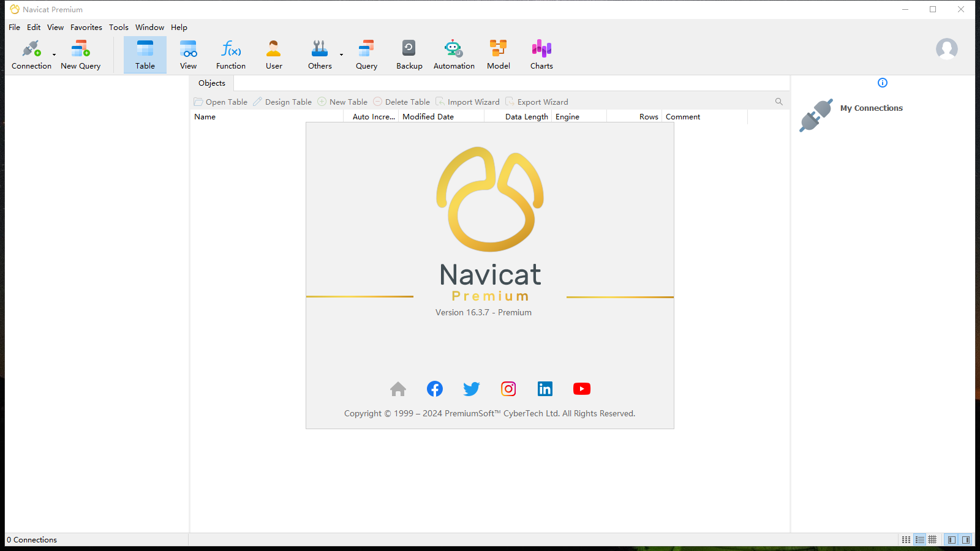Sort by the Modified Date column header
This screenshot has width=980, height=551.
[x=442, y=117]
